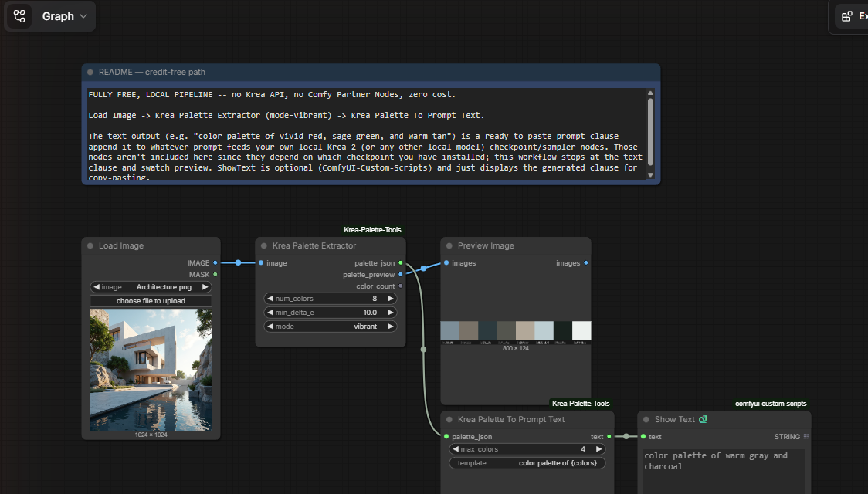The height and width of the screenshot is (494, 868).
Task: Switch mode to previous option arrow
Action: pyautogui.click(x=270, y=327)
